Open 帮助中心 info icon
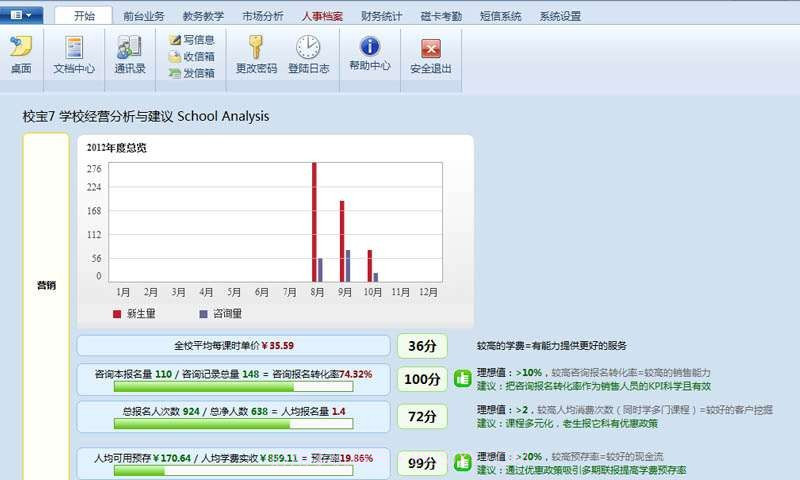Screen dimensions: 800x480 pyautogui.click(x=369, y=46)
